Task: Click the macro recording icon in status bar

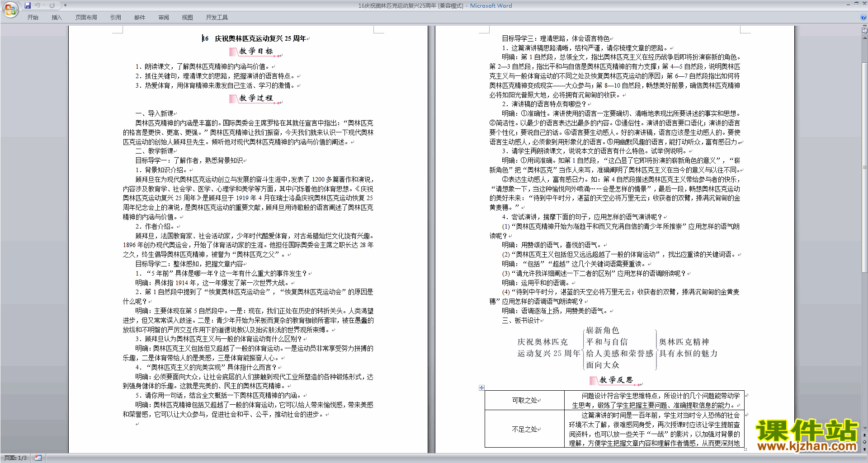Action: tap(38, 458)
